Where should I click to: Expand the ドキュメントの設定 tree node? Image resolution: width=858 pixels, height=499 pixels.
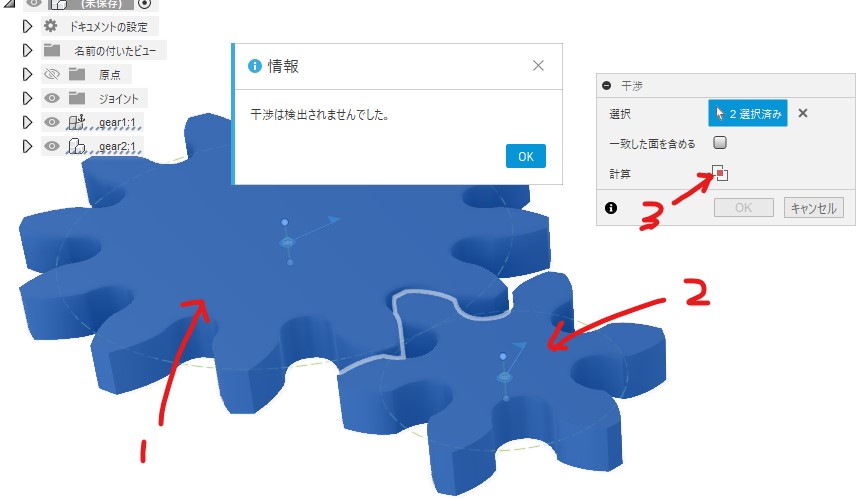click(x=27, y=26)
